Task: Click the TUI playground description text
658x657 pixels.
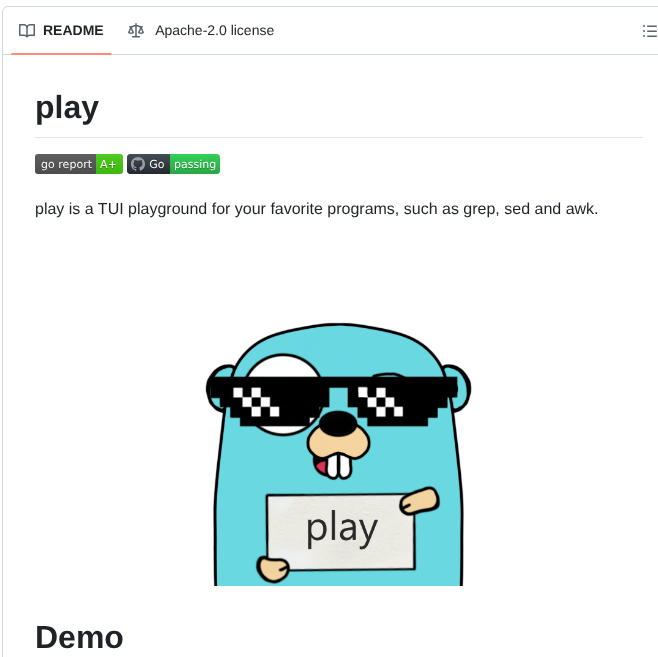Action: click(x=316, y=209)
